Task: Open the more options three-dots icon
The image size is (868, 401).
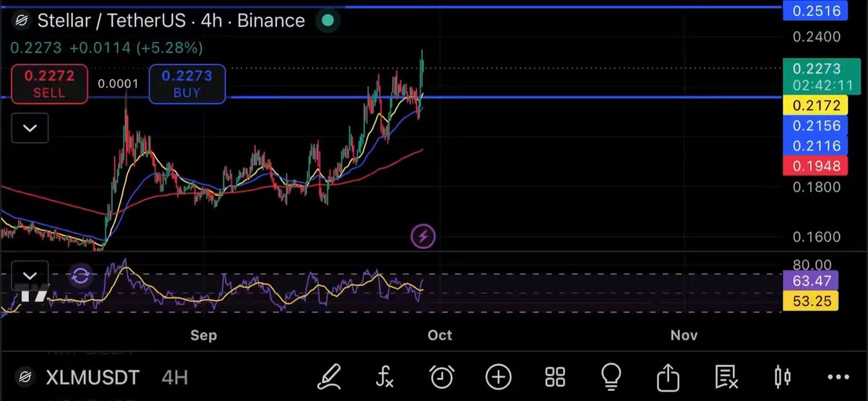Action: [838, 377]
